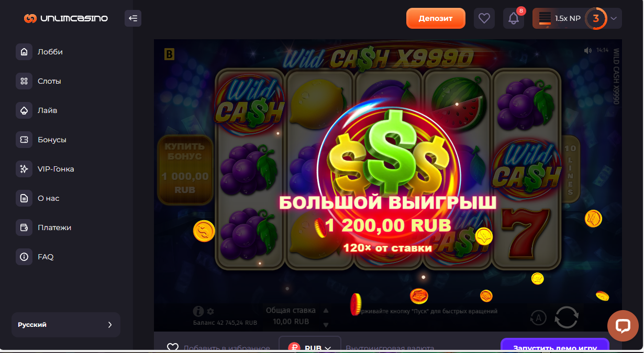
Task: Open favorites via the heart icon in header
Action: pyautogui.click(x=484, y=18)
